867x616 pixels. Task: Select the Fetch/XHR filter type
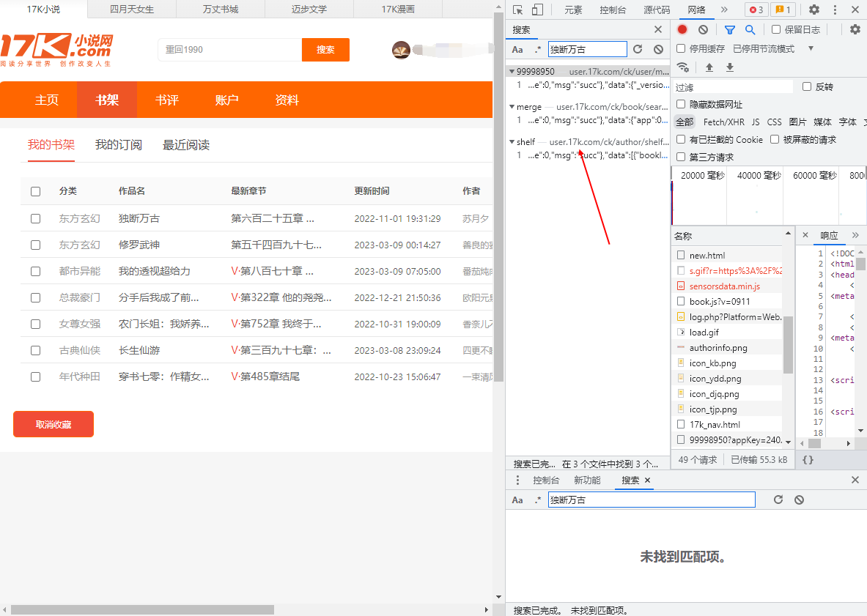coord(724,122)
